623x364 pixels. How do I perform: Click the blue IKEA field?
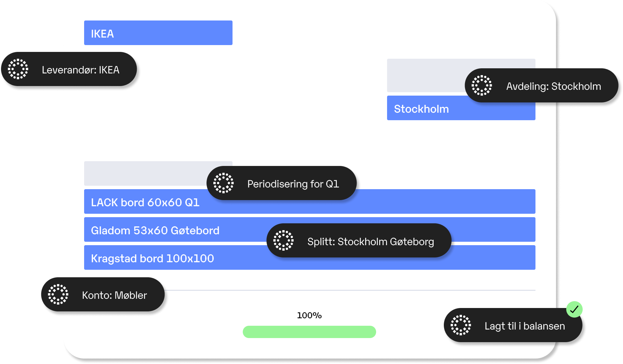click(x=158, y=33)
